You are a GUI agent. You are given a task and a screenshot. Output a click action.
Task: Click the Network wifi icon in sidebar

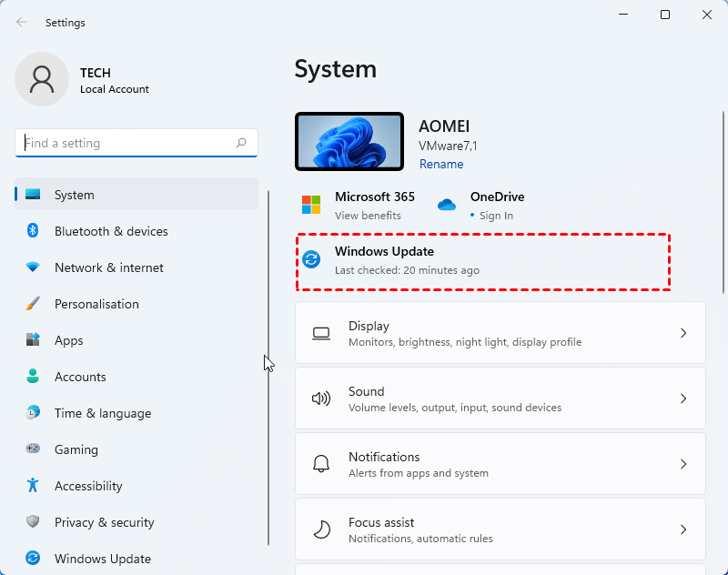pos(33,267)
